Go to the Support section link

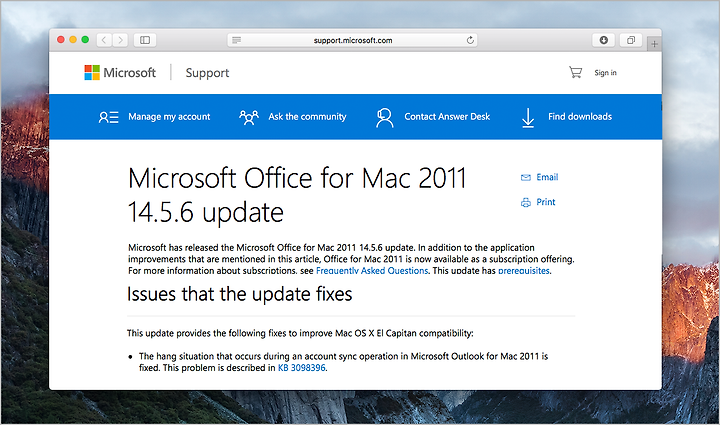207,73
